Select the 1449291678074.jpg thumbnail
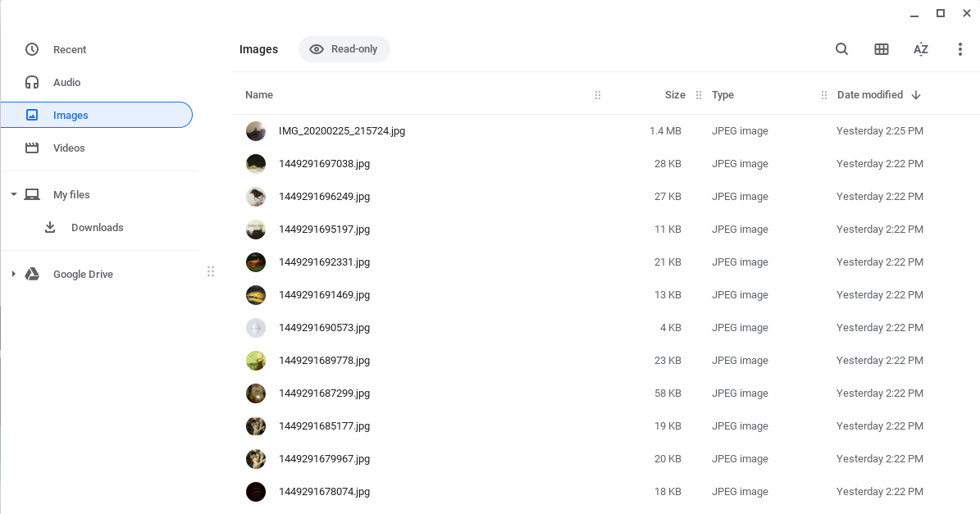Image resolution: width=980 pixels, height=514 pixels. (256, 492)
